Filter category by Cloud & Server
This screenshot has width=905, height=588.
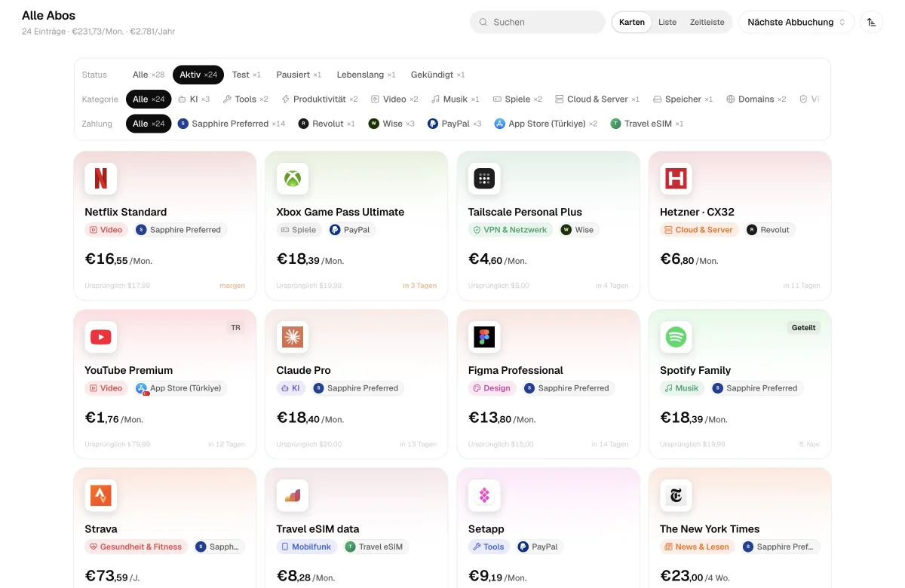tap(597, 99)
